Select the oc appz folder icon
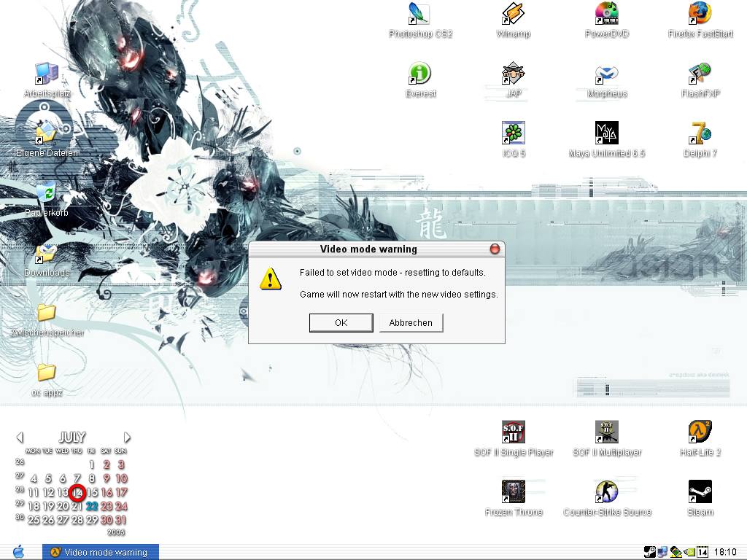This screenshot has height=560, width=747. point(46,373)
